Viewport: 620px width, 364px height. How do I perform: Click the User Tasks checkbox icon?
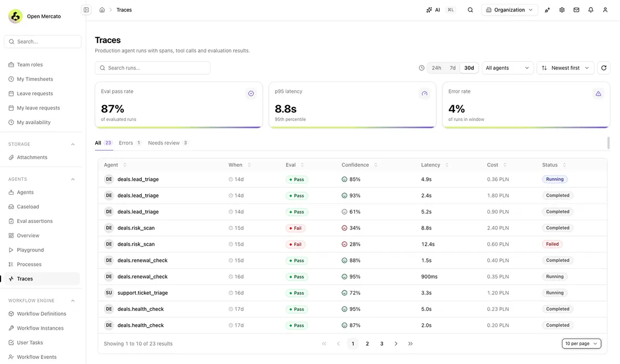coord(11,342)
